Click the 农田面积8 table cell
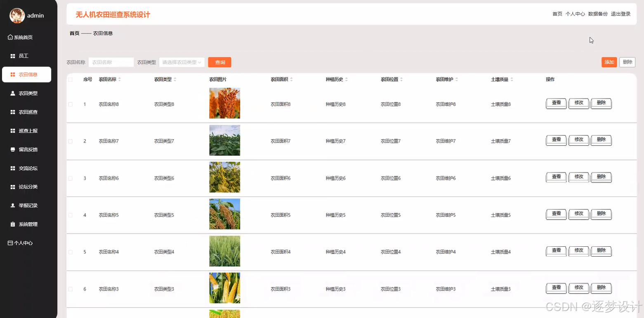 (281, 105)
